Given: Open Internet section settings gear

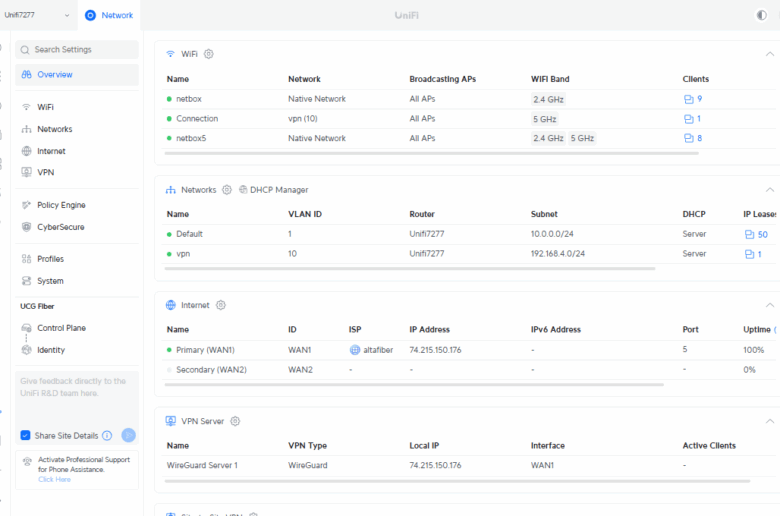Looking at the screenshot, I should click(x=221, y=305).
